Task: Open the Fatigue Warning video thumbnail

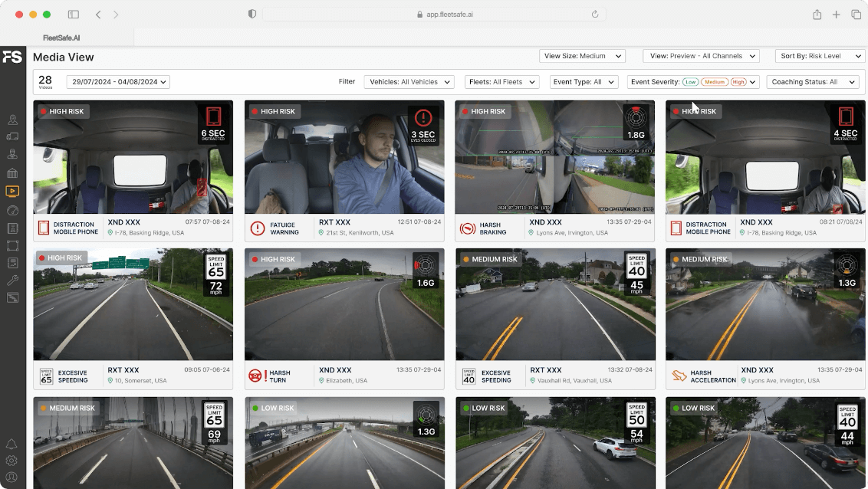Action: pyautogui.click(x=344, y=157)
